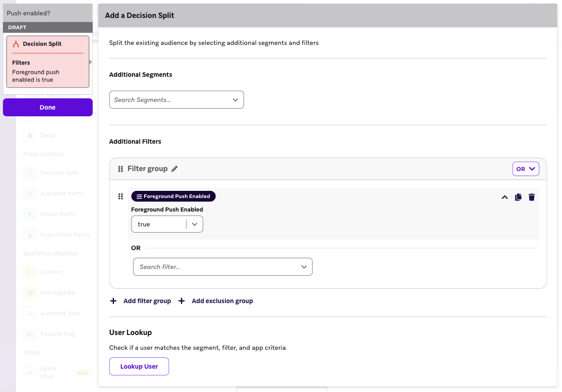The image size is (562, 392).
Task: Click the plus icon for Add exclusion group
Action: click(x=181, y=301)
